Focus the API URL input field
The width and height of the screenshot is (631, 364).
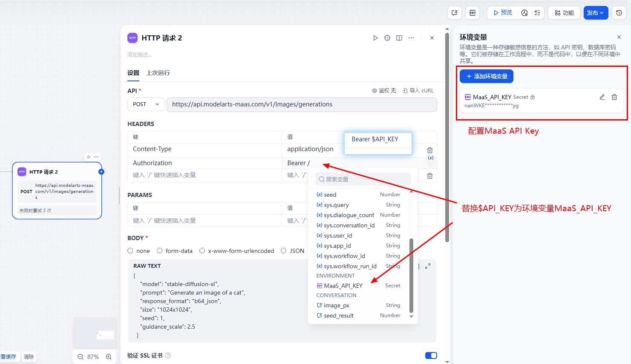pos(302,104)
